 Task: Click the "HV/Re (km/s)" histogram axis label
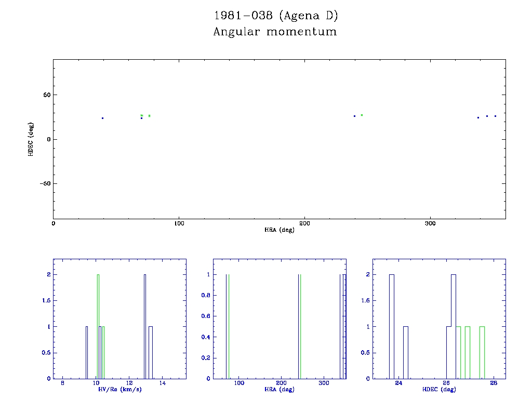point(120,390)
